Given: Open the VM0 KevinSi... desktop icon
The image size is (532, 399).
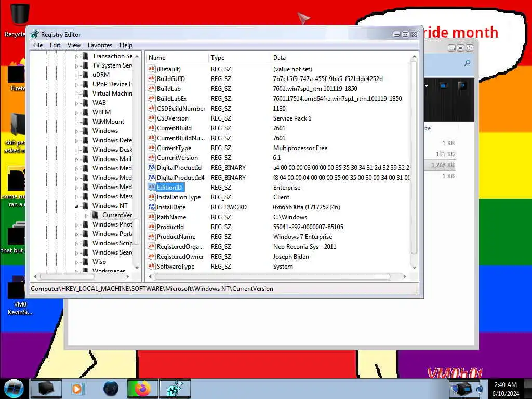Looking at the screenshot, I should point(20,295).
